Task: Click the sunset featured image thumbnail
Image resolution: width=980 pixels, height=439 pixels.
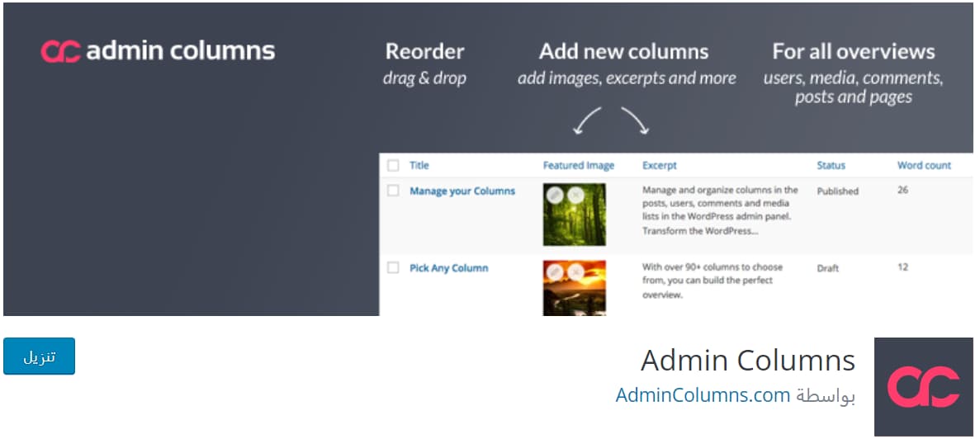Action: tap(575, 288)
